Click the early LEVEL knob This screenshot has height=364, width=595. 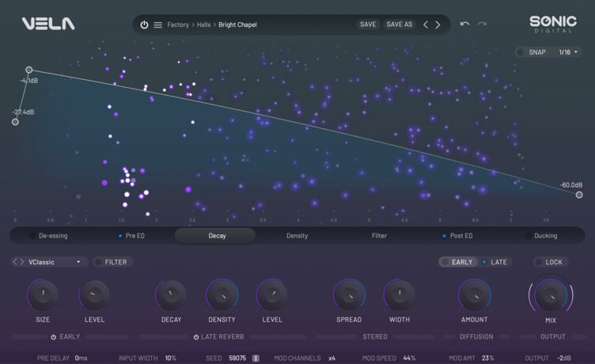click(94, 294)
